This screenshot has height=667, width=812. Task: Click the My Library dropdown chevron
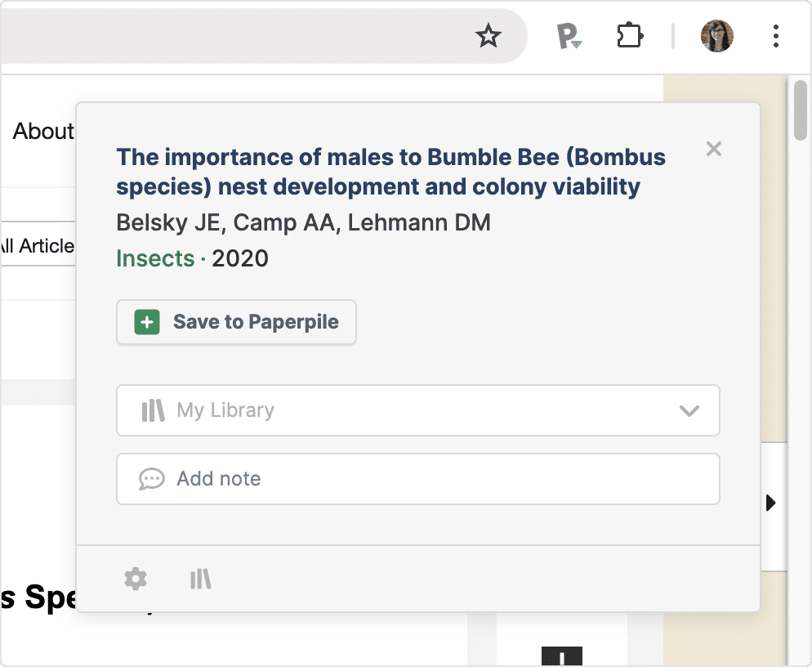point(689,410)
